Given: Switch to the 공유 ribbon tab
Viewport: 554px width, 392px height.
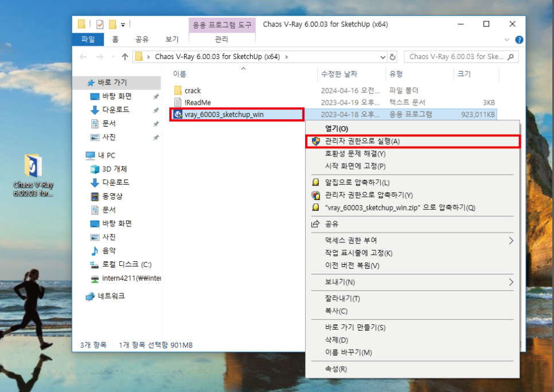Looking at the screenshot, I should pos(142,39).
